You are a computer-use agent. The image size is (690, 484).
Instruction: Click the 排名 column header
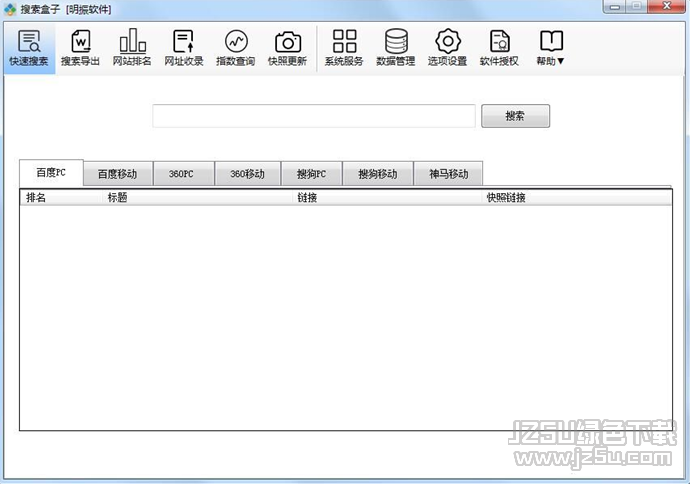(61, 198)
